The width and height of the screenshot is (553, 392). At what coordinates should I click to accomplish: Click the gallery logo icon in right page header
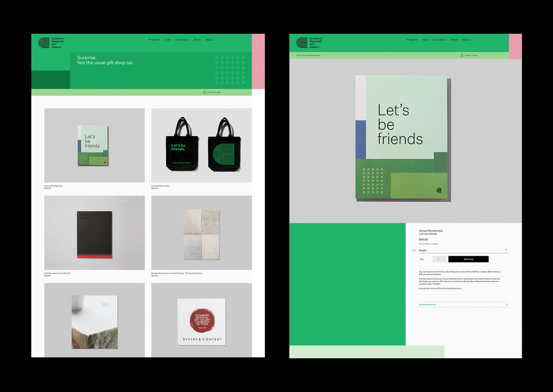pyautogui.click(x=301, y=43)
